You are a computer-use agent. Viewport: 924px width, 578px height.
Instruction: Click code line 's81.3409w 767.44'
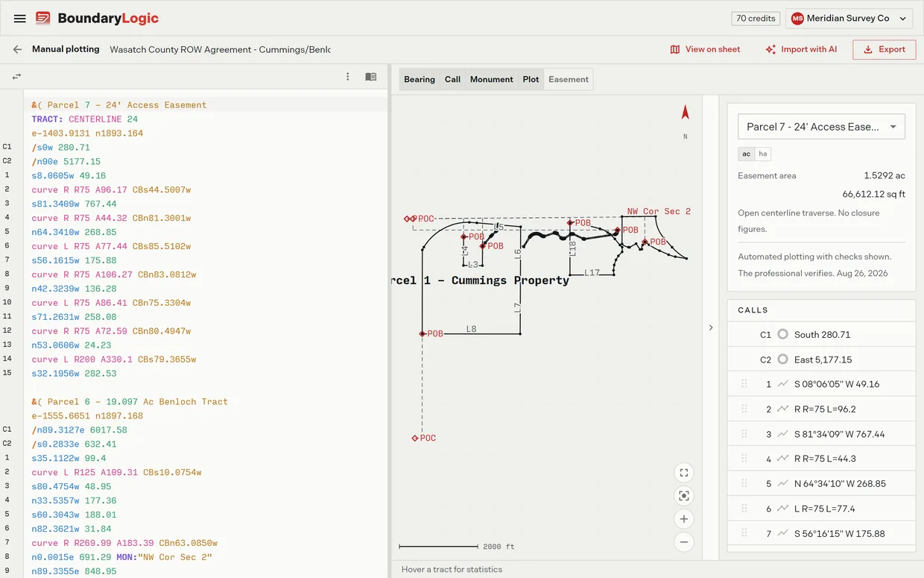point(74,204)
